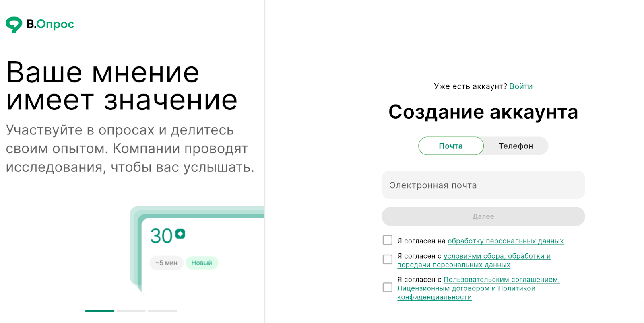This screenshot has height=323, width=644.
Task: Open the обработку персональных данных link
Action: coord(505,241)
